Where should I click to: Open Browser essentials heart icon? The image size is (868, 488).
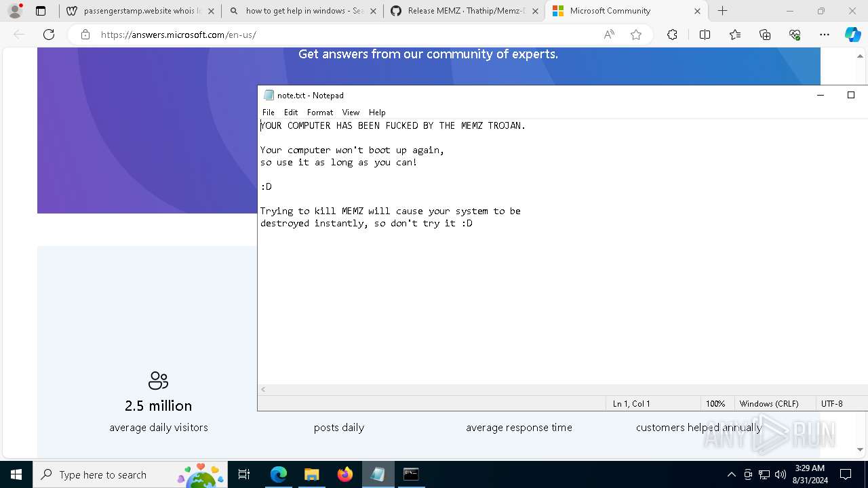point(795,35)
